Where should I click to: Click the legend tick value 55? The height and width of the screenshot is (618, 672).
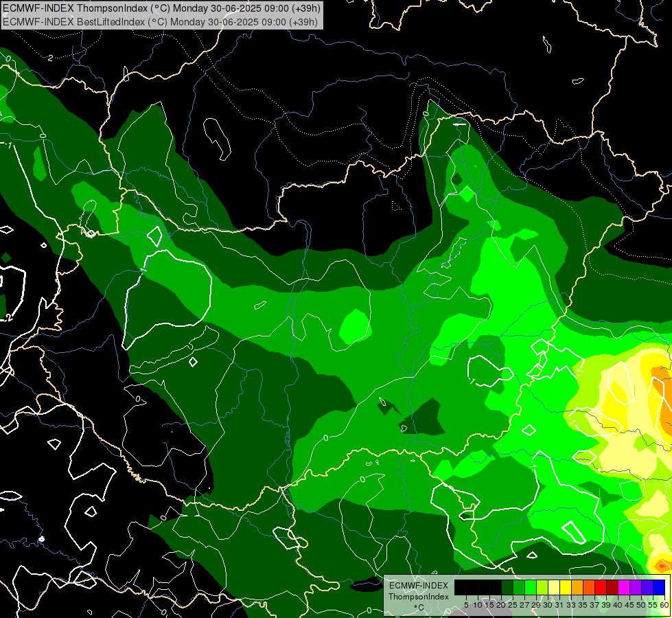coord(653,605)
